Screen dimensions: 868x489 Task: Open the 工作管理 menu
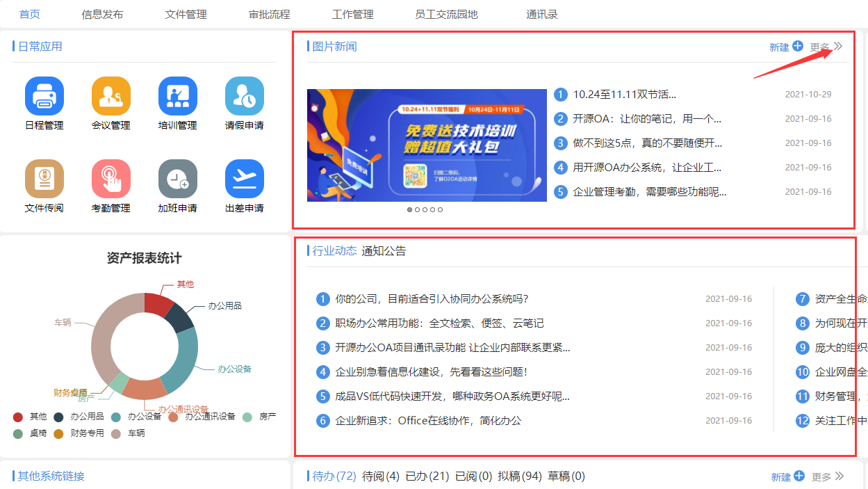[x=352, y=14]
